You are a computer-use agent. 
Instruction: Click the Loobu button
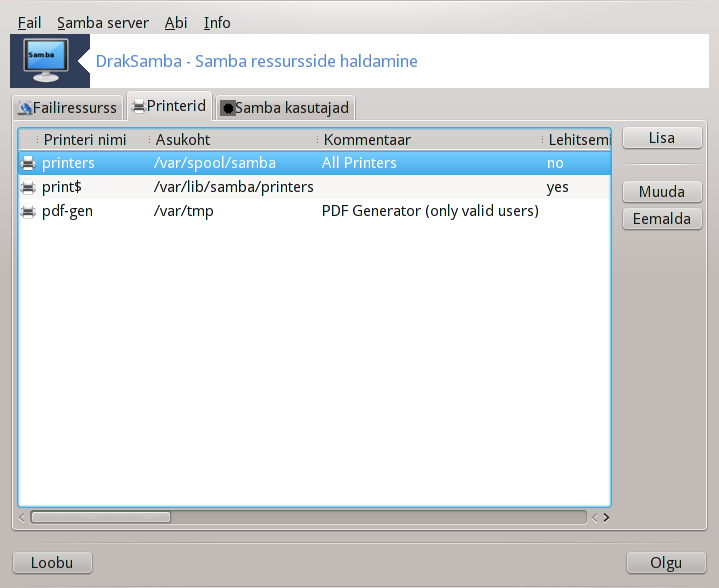coord(52,563)
